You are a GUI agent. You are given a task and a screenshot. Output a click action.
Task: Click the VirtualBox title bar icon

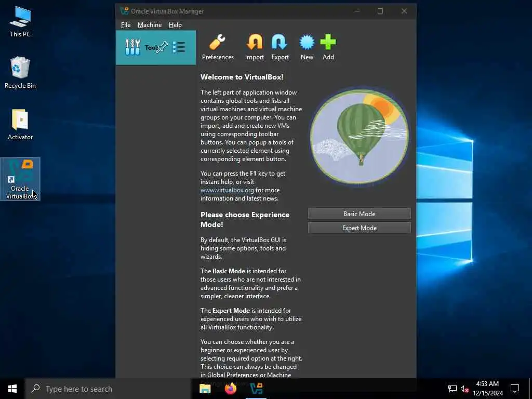click(x=124, y=11)
